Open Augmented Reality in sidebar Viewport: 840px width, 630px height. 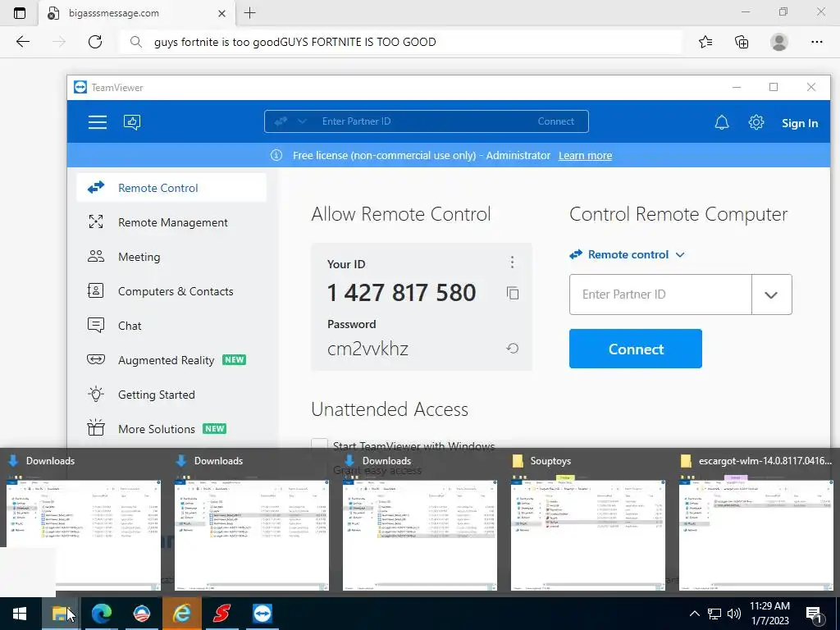[x=171, y=360]
